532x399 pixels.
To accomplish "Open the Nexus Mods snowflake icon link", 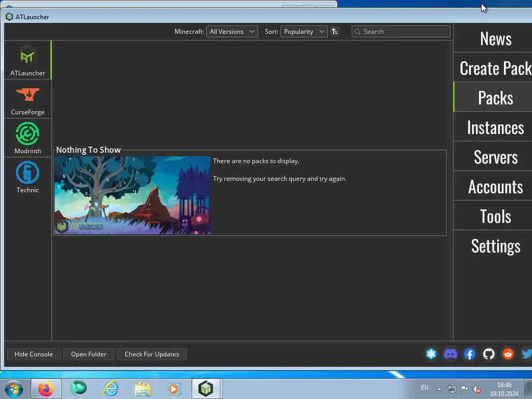I will pyautogui.click(x=431, y=354).
